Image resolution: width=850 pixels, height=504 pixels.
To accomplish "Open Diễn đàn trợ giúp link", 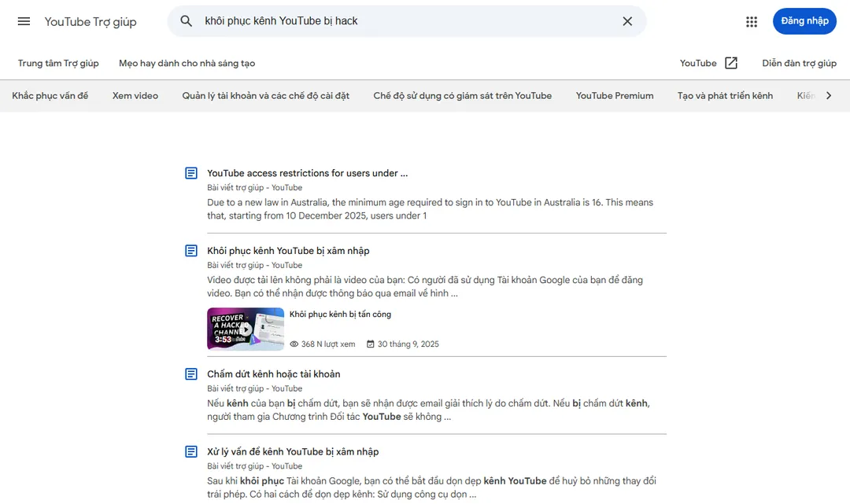I will 799,64.
